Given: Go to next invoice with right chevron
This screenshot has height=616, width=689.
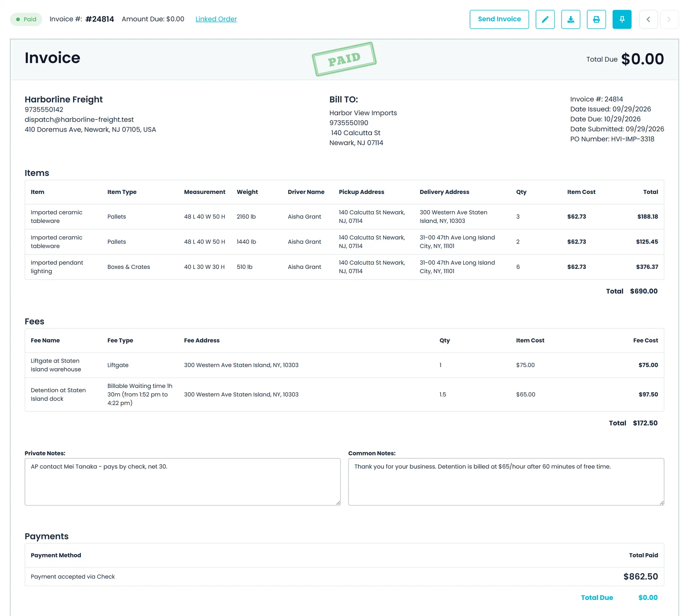Looking at the screenshot, I should point(669,20).
